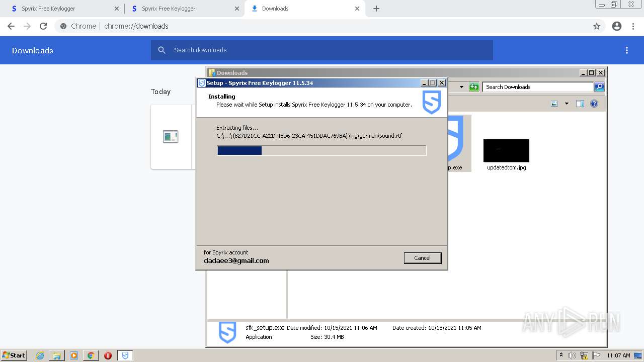This screenshot has height=362, width=644.
Task: Click the installation progress bar
Action: click(321, 150)
